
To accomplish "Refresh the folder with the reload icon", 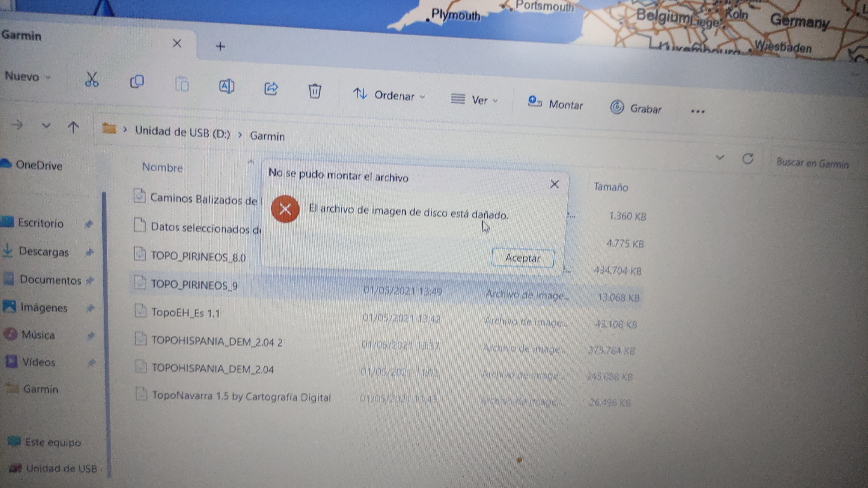I will pyautogui.click(x=748, y=159).
